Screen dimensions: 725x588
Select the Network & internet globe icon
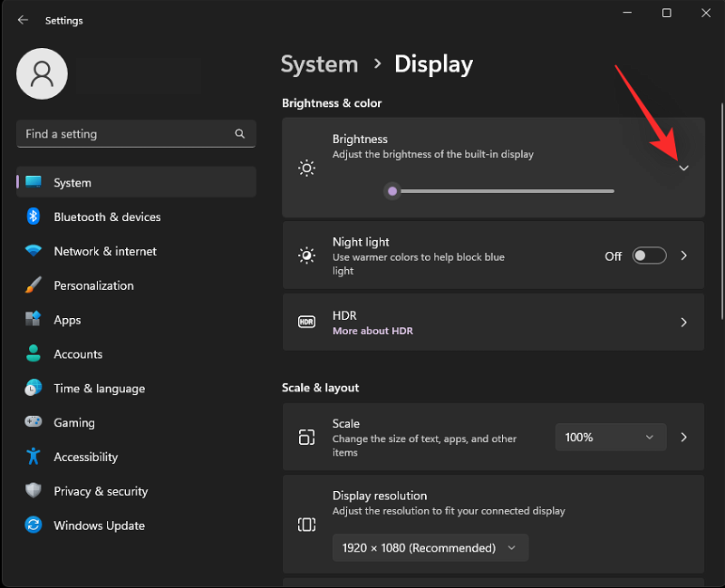33,251
